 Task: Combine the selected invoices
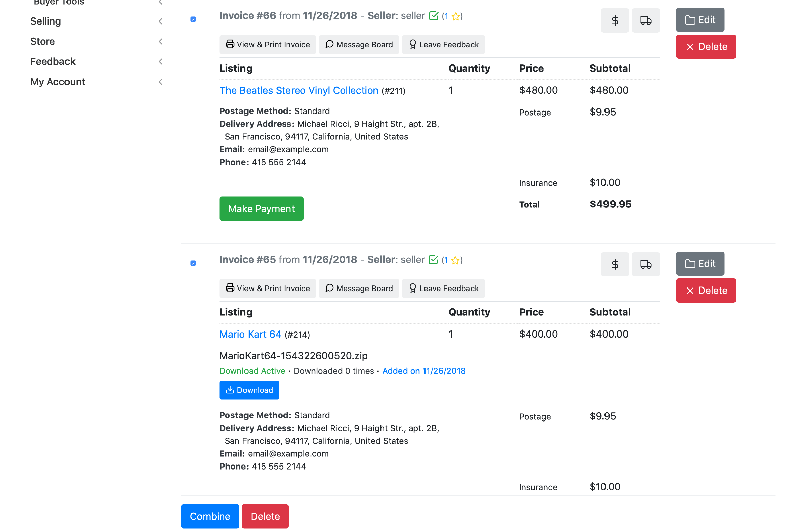210,517
